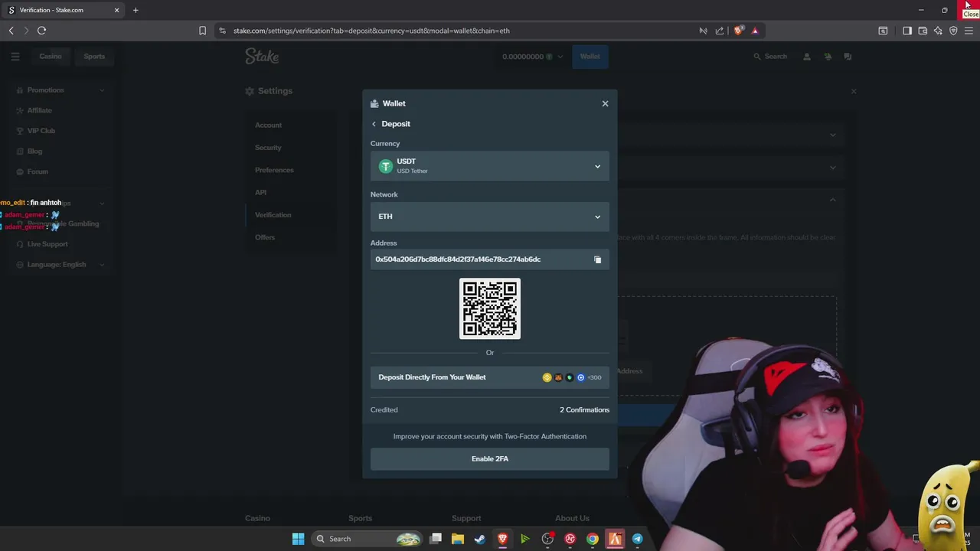Click Deposit Directly From Your Wallet

point(490,377)
